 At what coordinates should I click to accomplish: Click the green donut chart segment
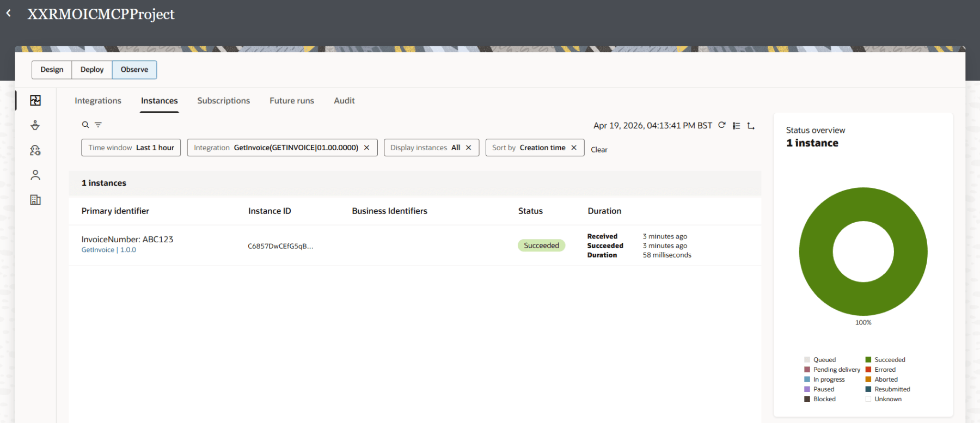(817, 252)
